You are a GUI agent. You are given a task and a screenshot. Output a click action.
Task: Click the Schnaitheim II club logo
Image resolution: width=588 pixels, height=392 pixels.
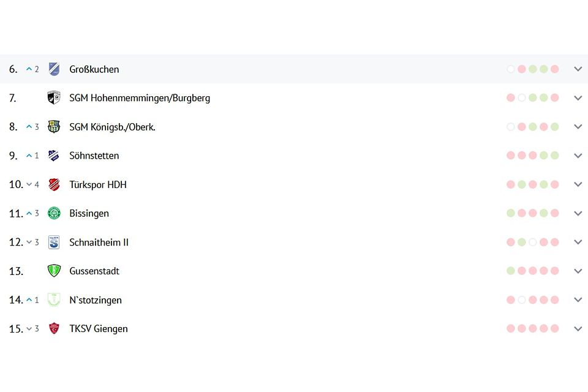(x=54, y=242)
